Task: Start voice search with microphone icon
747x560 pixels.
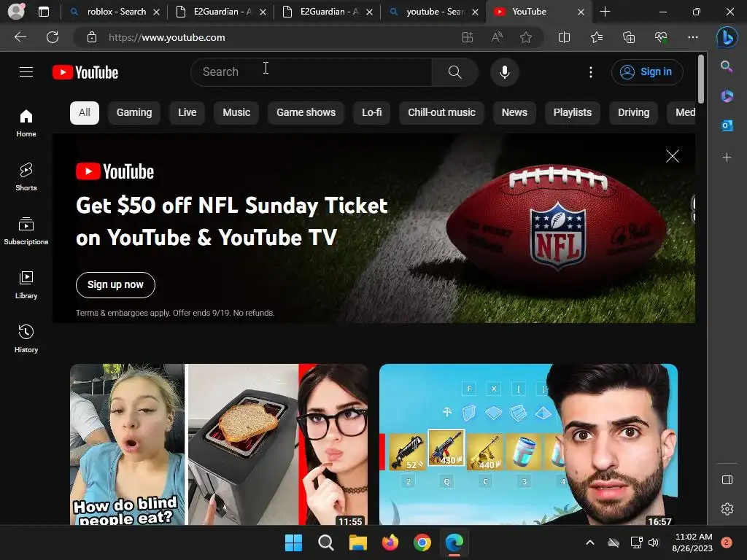Action: (x=505, y=72)
